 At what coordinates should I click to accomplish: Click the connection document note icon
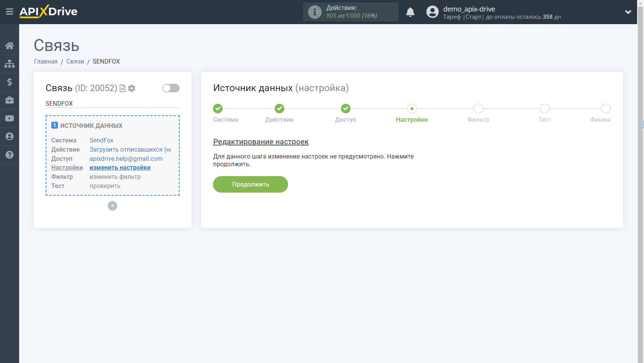(x=123, y=88)
